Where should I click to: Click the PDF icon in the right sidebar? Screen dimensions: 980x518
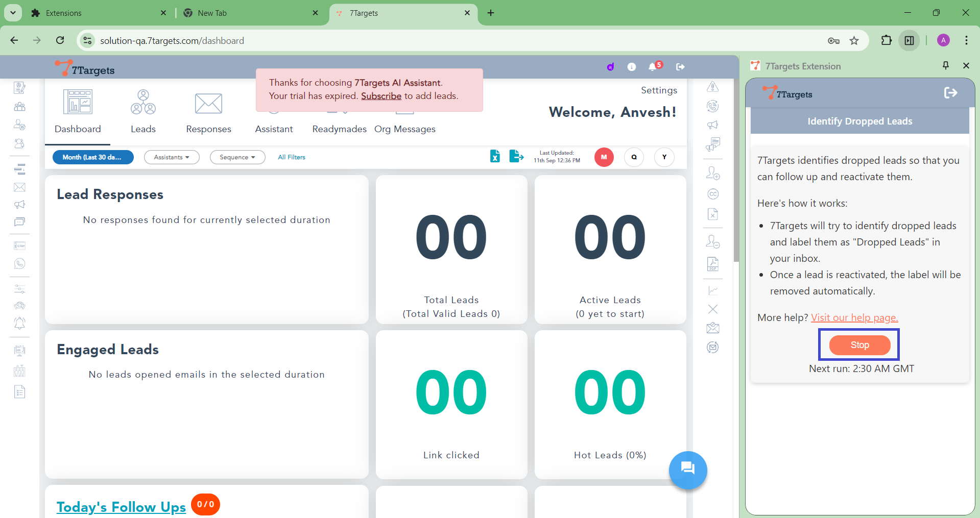pos(712,264)
